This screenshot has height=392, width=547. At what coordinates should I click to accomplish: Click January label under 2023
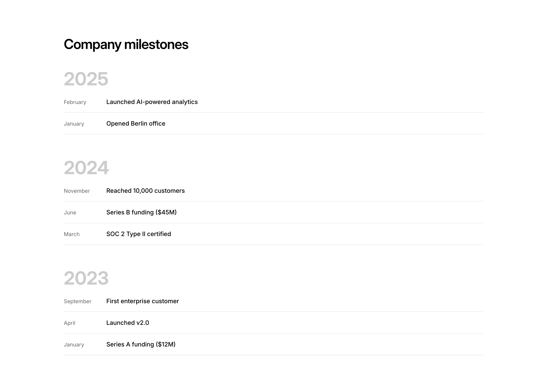click(74, 345)
